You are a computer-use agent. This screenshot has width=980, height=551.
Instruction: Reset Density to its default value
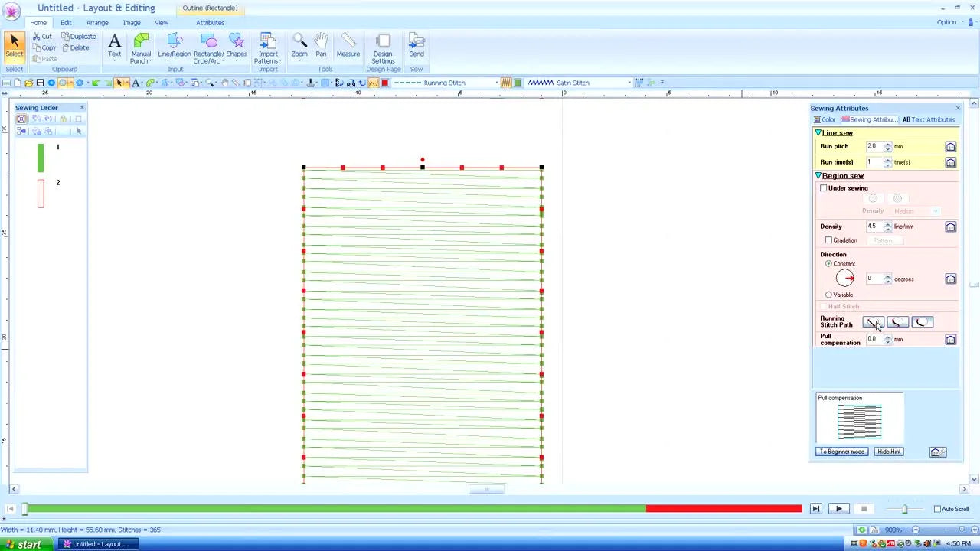[x=950, y=227]
